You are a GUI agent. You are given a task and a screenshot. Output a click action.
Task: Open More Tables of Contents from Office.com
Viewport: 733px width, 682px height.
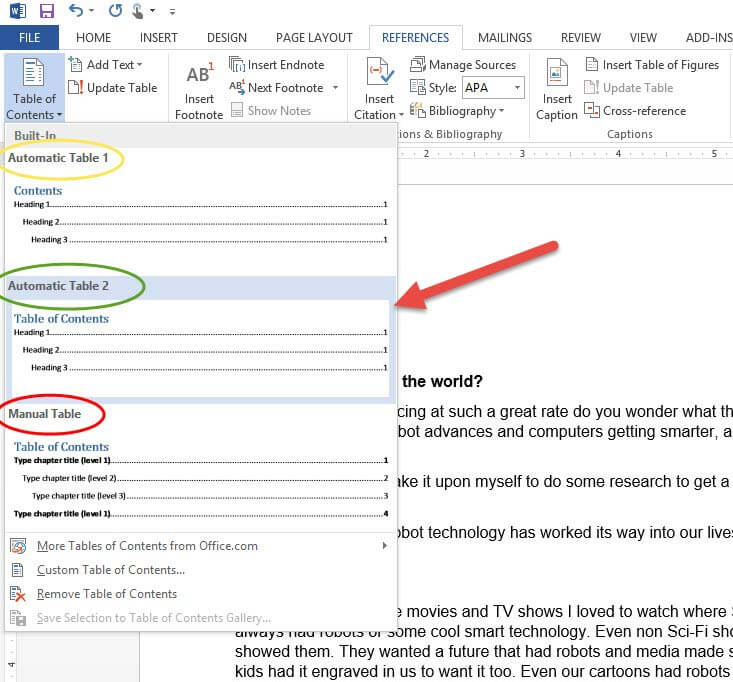coord(201,546)
